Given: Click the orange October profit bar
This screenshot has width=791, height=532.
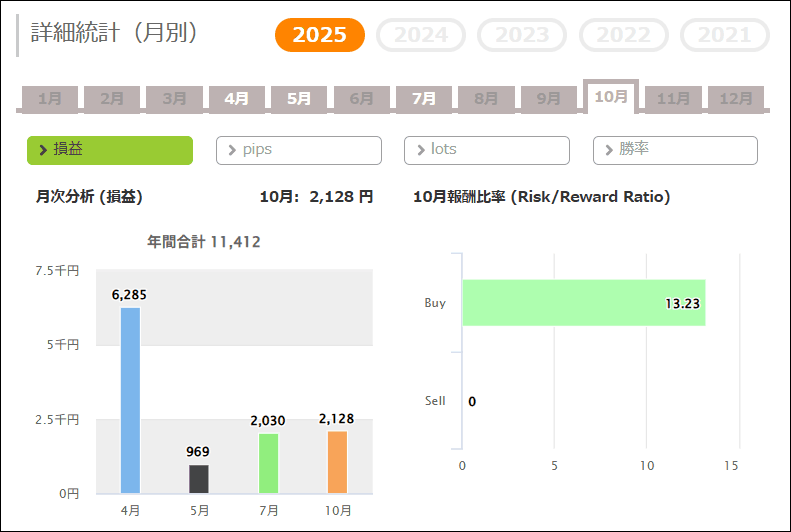Looking at the screenshot, I should [337, 462].
